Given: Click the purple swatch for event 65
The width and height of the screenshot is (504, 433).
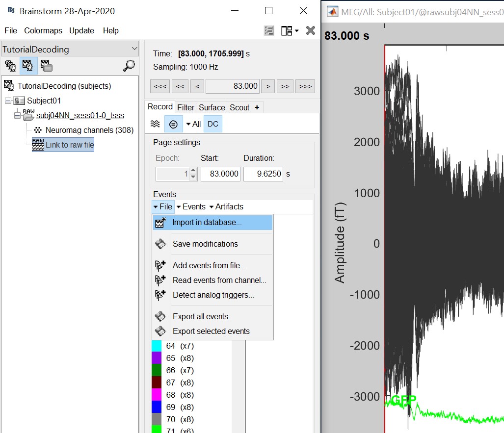Looking at the screenshot, I should point(157,358).
